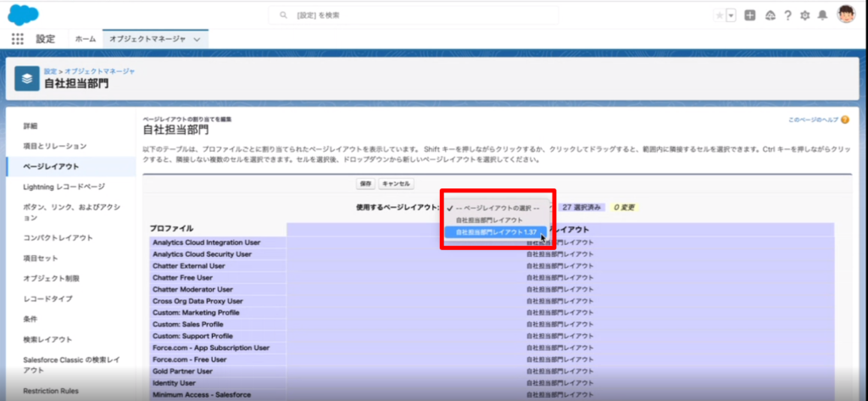
Task: Select the Chatter Moderator User row
Action: point(492,289)
